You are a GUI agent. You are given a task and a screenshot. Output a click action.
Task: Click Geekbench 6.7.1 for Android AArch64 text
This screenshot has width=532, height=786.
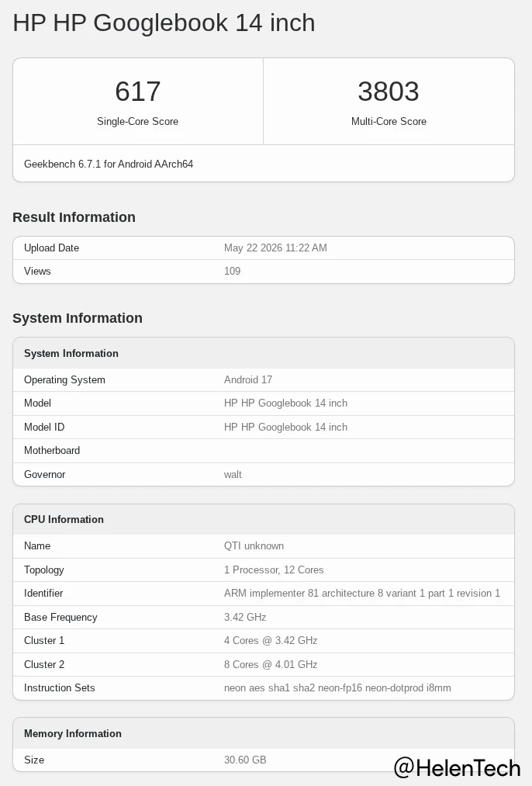tap(109, 164)
